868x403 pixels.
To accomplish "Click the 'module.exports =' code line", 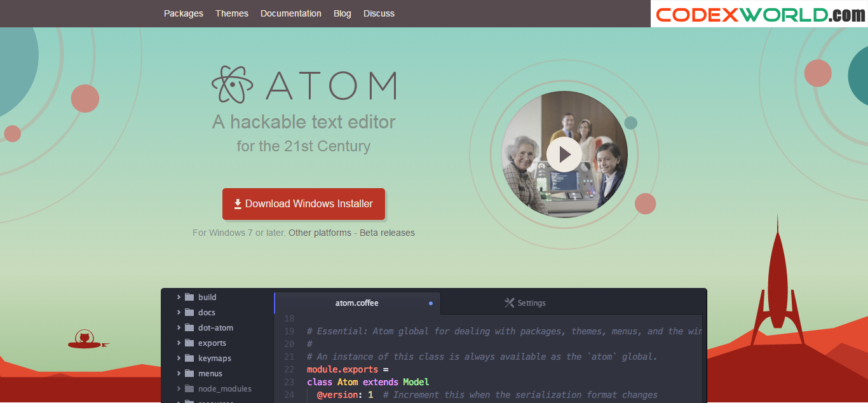I will [348, 369].
